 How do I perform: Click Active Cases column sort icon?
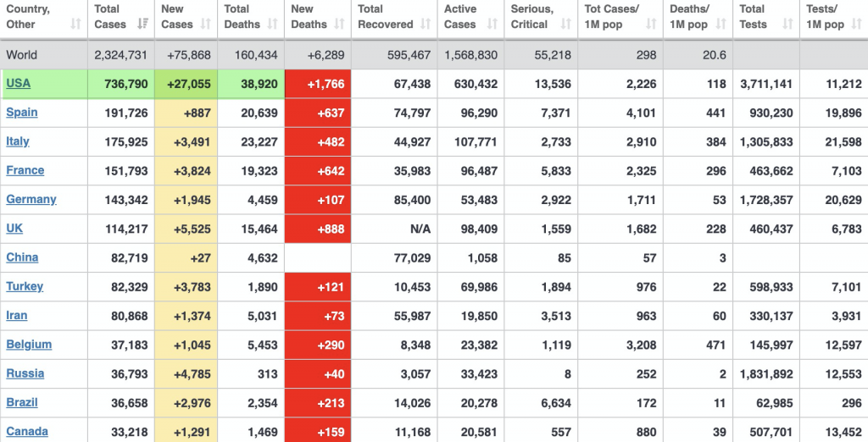coord(493,25)
